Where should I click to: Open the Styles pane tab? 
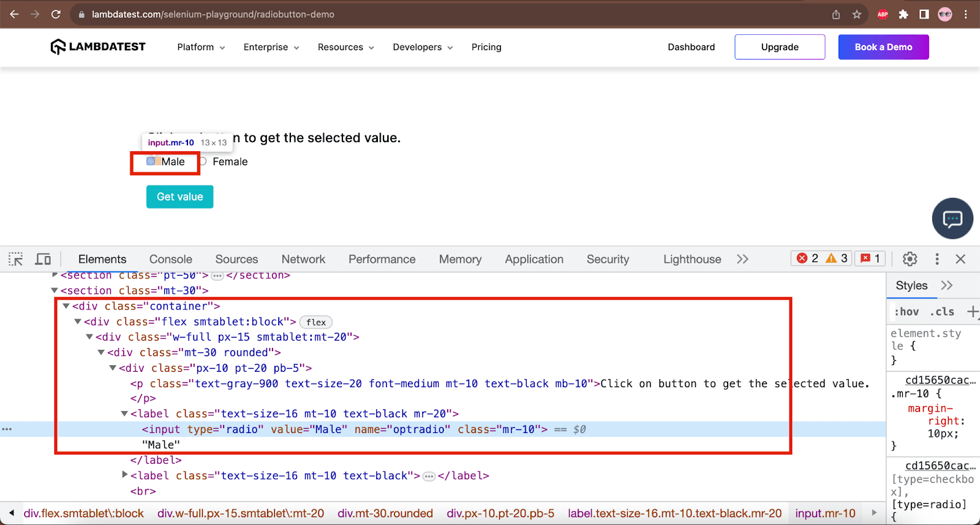(911, 285)
